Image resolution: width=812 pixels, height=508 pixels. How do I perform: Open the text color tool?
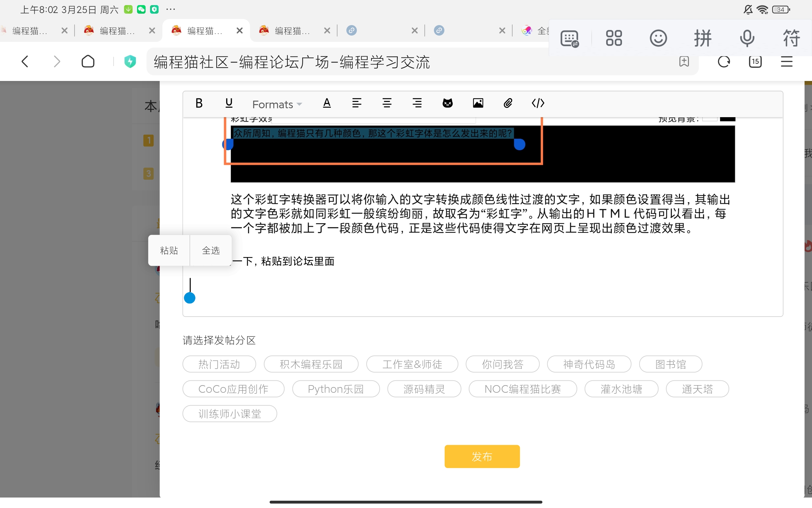[327, 103]
